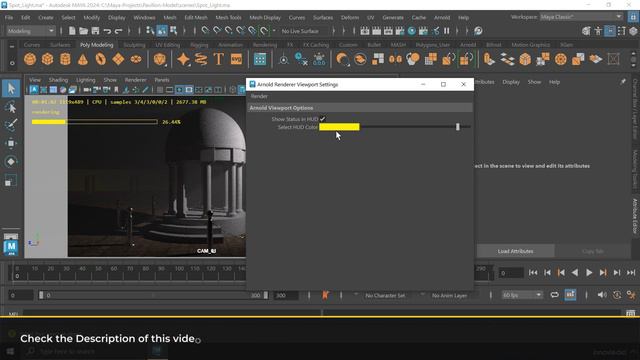Click the SVG tool shelf icon

pyautogui.click(x=236, y=59)
